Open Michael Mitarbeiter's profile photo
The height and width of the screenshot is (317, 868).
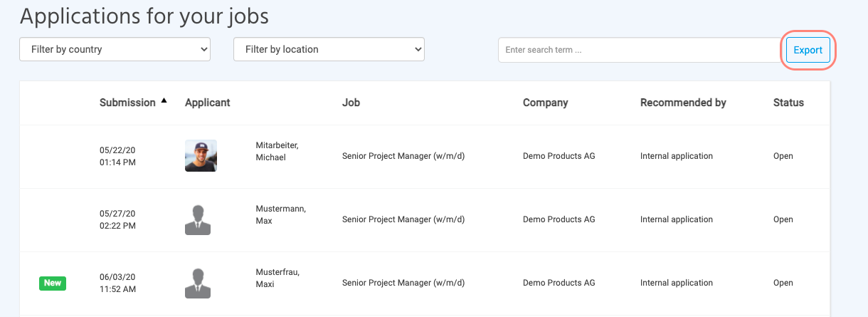201,156
